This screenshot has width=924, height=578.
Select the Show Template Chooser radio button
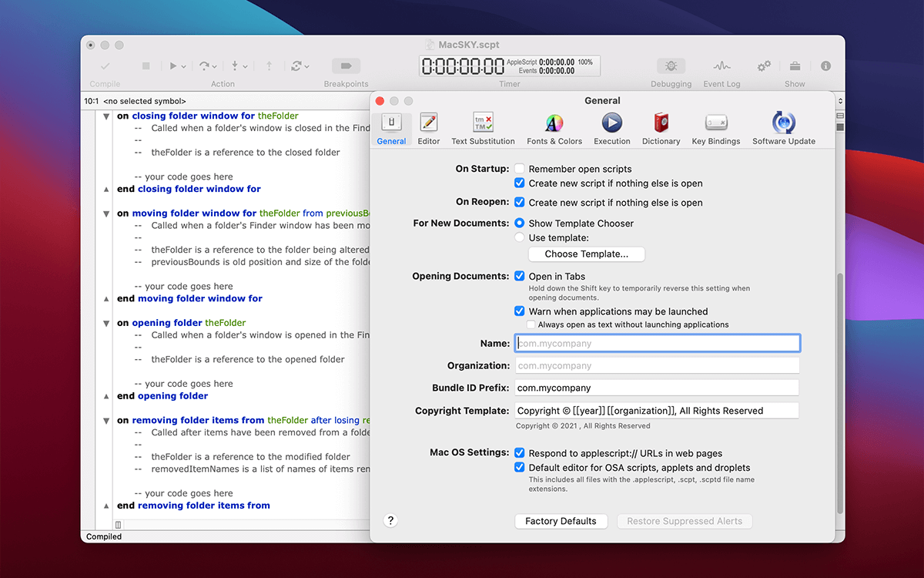520,223
